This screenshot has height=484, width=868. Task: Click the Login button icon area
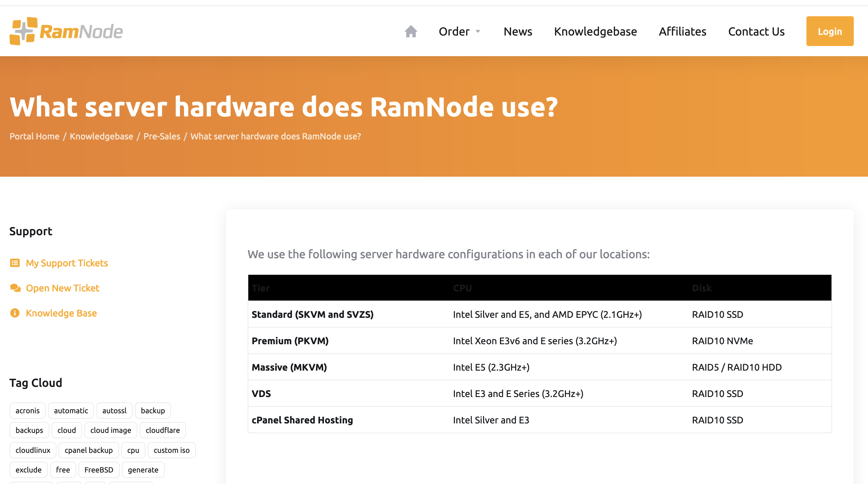830,31
